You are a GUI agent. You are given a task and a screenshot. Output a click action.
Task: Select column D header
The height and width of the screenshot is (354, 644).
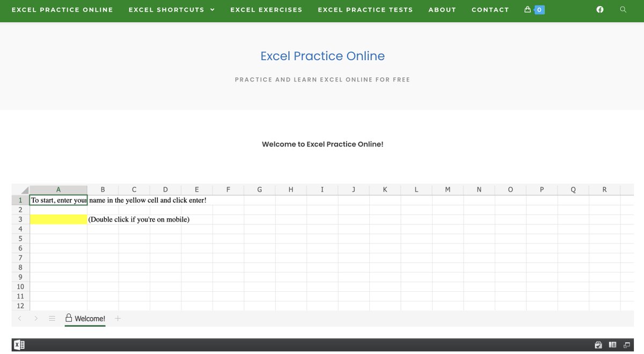pyautogui.click(x=165, y=189)
